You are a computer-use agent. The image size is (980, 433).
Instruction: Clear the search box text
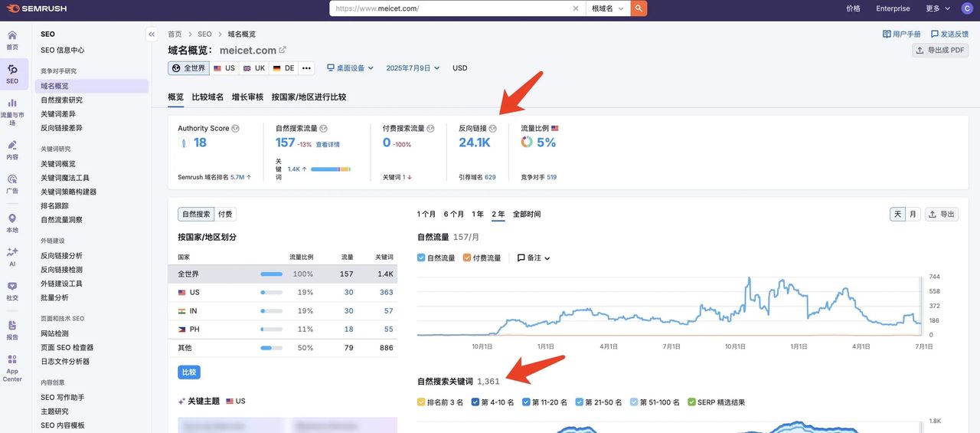pyautogui.click(x=576, y=8)
